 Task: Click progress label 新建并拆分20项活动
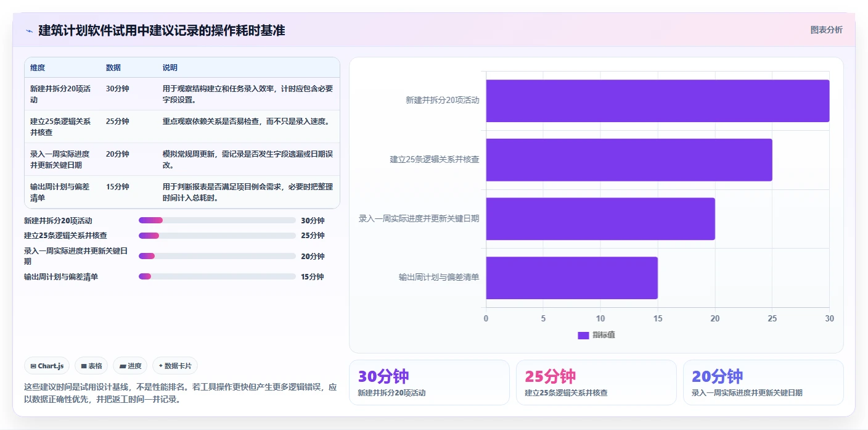[59, 220]
